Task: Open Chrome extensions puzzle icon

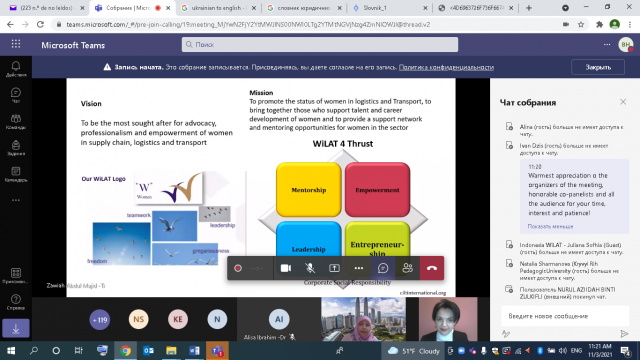Action: point(599,24)
